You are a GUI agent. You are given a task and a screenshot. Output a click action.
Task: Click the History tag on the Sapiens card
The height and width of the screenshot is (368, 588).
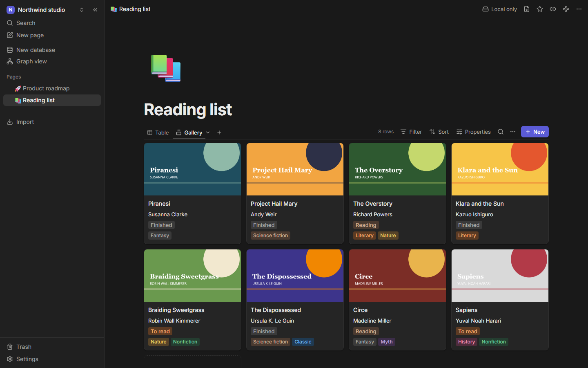pos(466,342)
